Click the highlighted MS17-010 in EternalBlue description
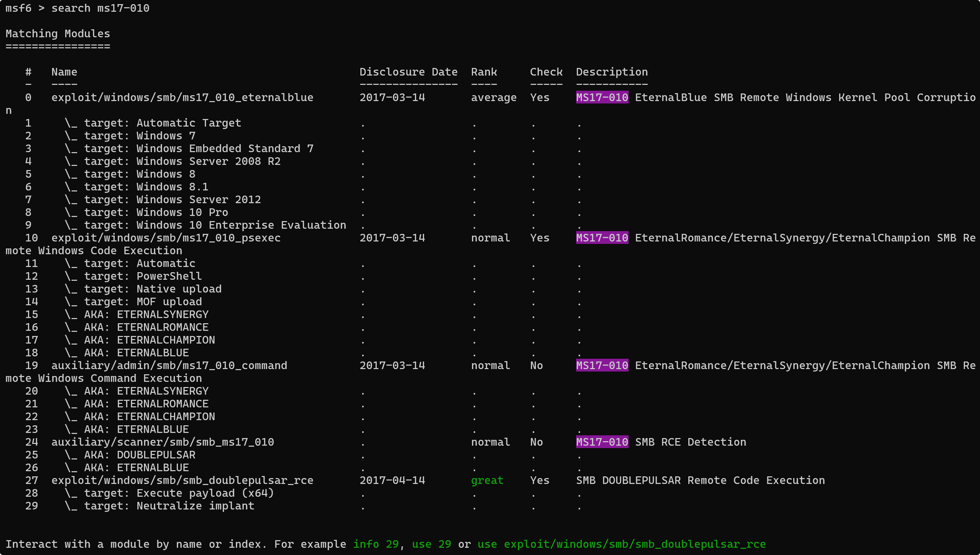This screenshot has width=980, height=555. (602, 98)
